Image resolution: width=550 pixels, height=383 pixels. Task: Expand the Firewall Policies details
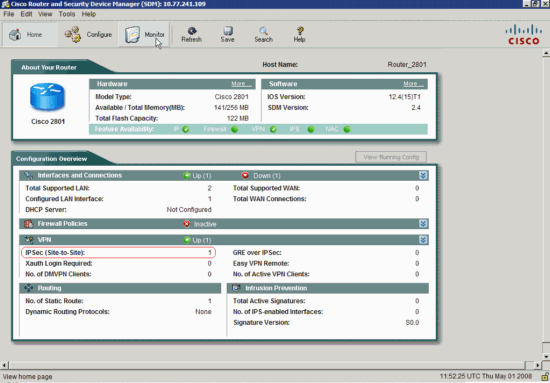coord(423,224)
